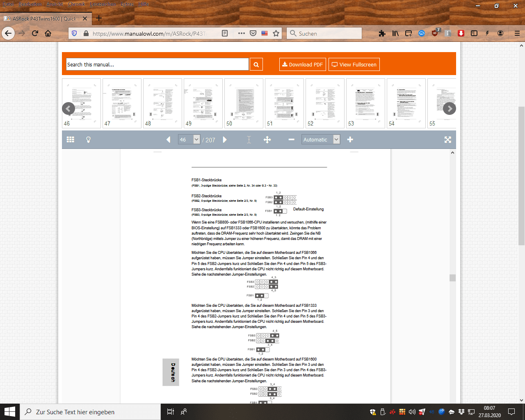Open View Fullscreen mode
525x420 pixels.
pyautogui.click(x=354, y=64)
